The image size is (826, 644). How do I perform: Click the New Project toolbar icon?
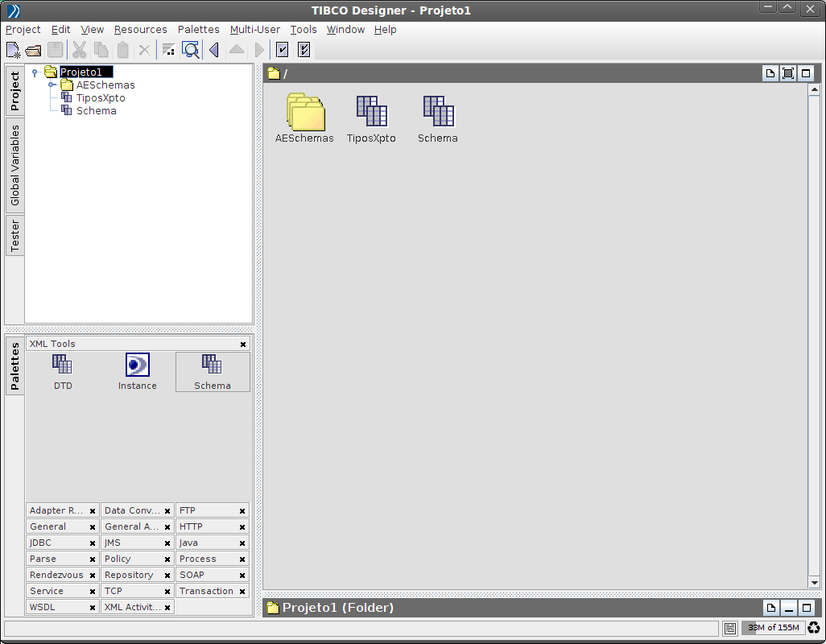[13, 50]
